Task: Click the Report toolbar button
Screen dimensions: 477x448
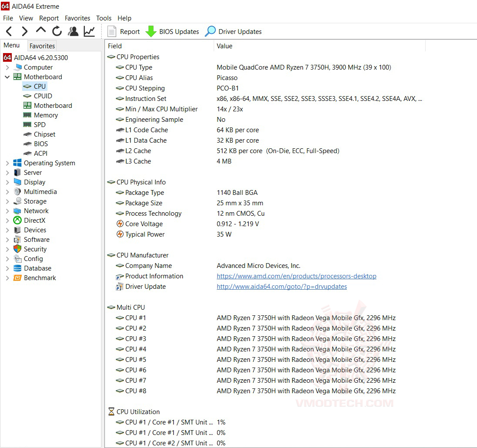Action: click(124, 31)
